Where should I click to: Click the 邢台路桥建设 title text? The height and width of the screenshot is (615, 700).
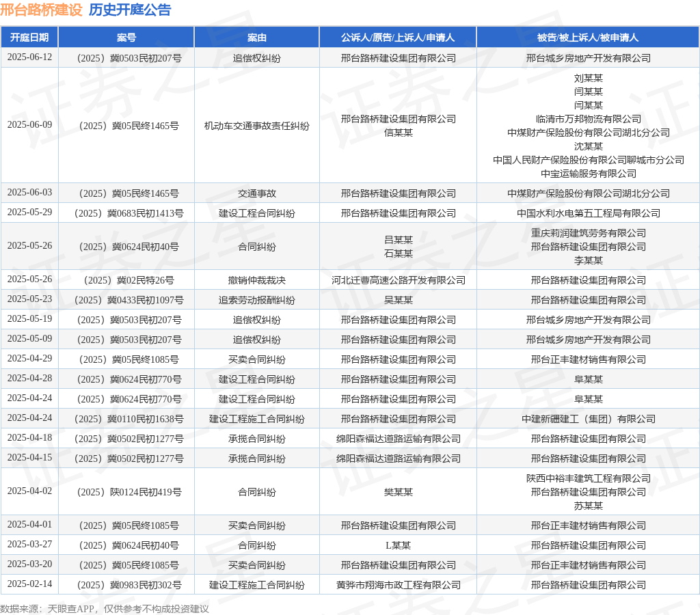(42, 10)
